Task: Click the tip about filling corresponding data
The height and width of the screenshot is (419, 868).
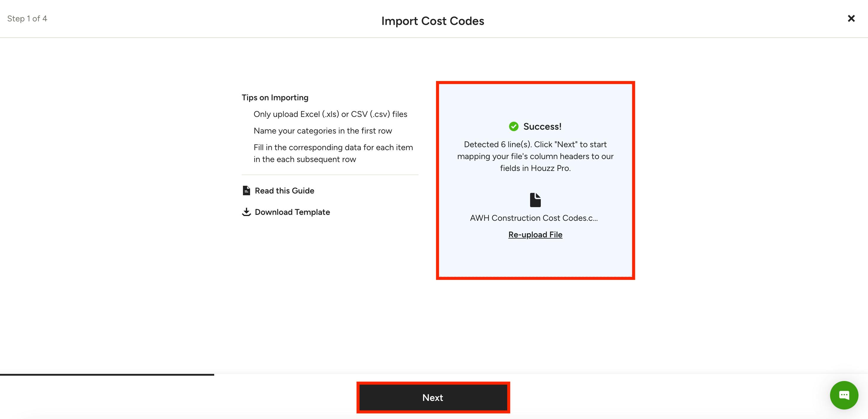Action: [x=333, y=153]
